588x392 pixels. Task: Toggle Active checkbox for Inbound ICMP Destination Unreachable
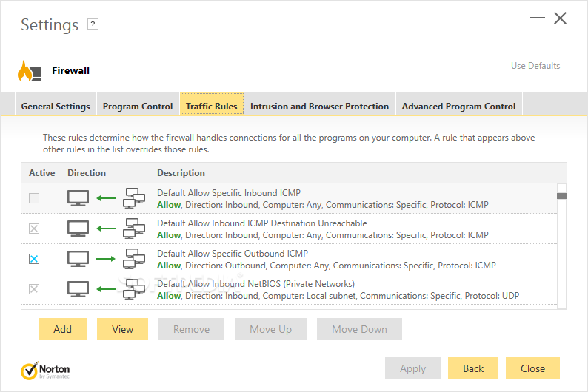34,229
